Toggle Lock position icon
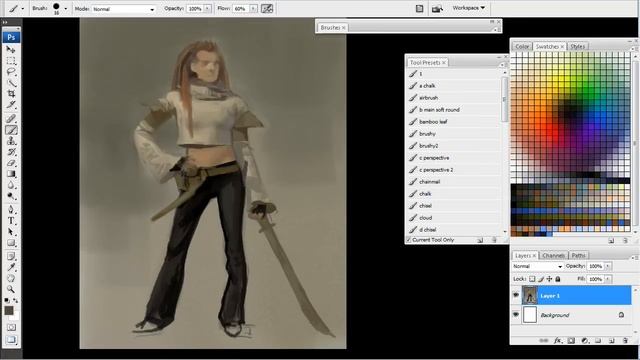The width and height of the screenshot is (640, 360). click(549, 279)
